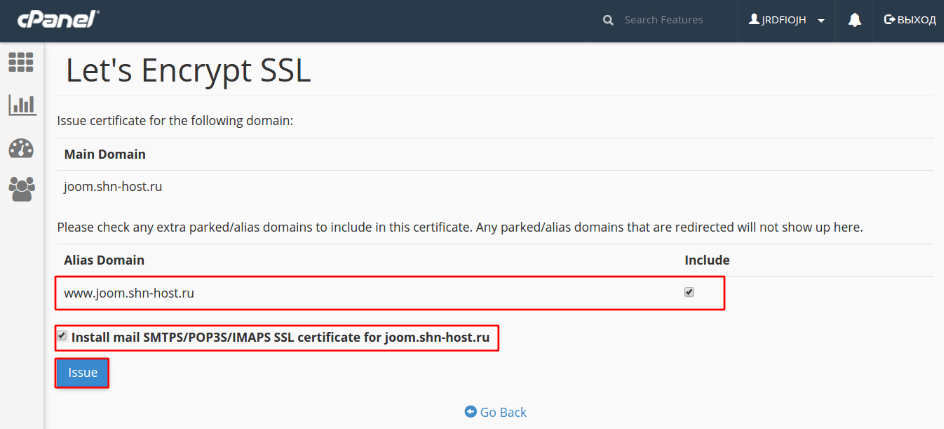Click the logout arrow icon
Image resolution: width=944 pixels, height=429 pixels.
[890, 20]
